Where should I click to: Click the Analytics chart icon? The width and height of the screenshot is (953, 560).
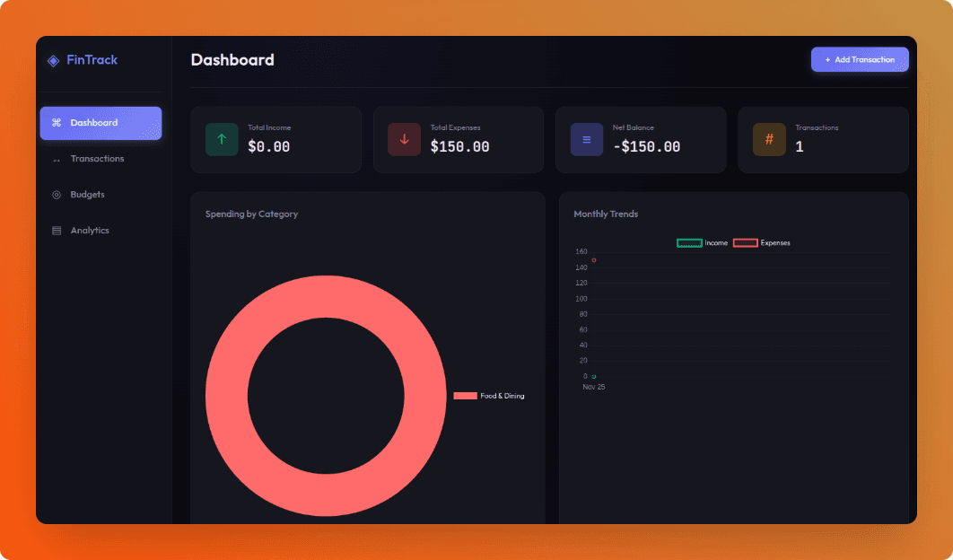tap(56, 230)
